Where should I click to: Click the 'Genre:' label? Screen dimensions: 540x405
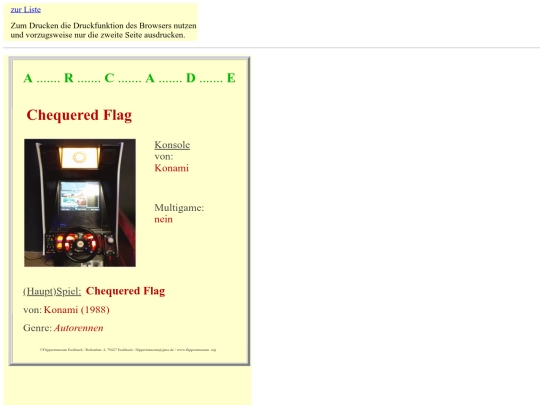[x=38, y=328]
